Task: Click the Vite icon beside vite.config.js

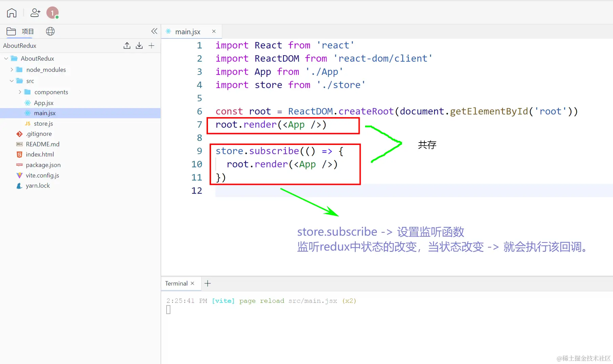Action: [x=20, y=175]
